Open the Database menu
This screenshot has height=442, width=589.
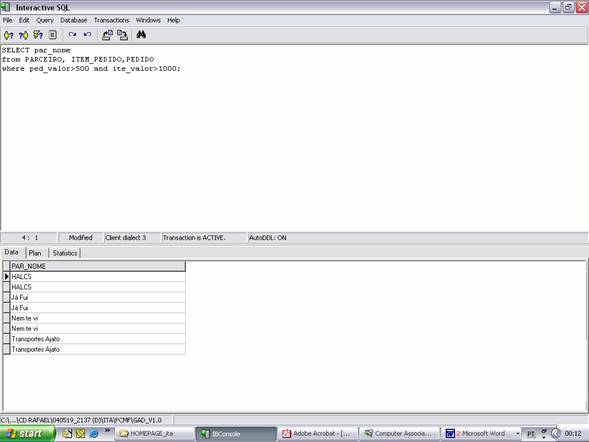click(x=74, y=20)
